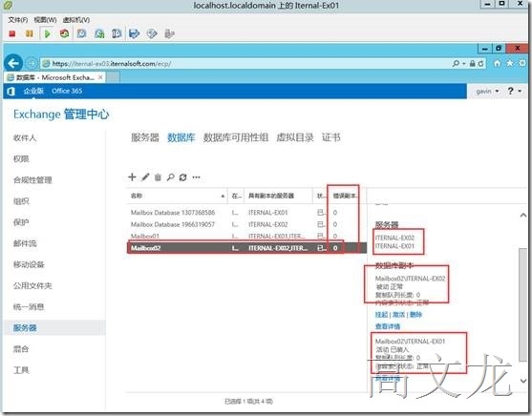Select 统一消息 in left navigation
Viewport: 532px width, 416px height.
click(29, 307)
